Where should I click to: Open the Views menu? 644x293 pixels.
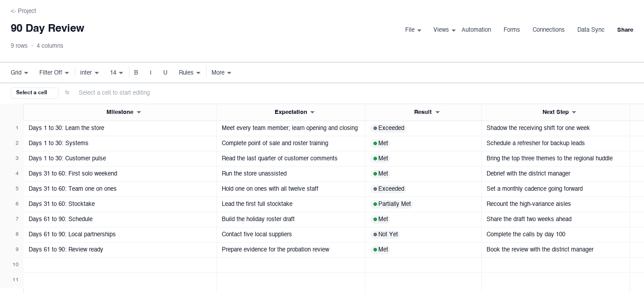[444, 30]
